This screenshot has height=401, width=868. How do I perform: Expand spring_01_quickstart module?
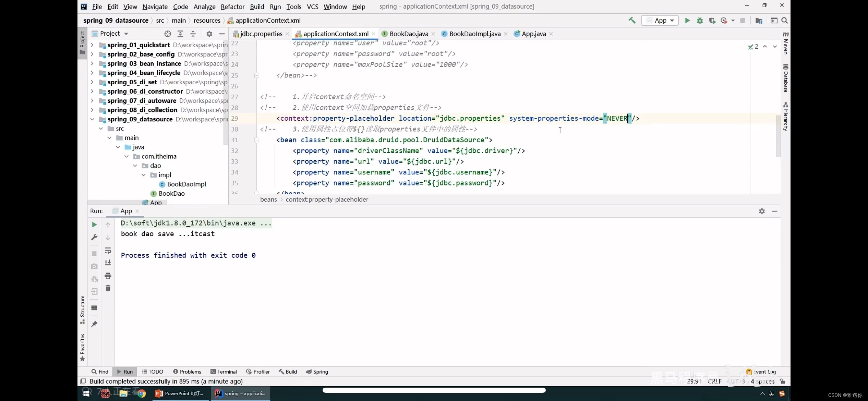(92, 45)
